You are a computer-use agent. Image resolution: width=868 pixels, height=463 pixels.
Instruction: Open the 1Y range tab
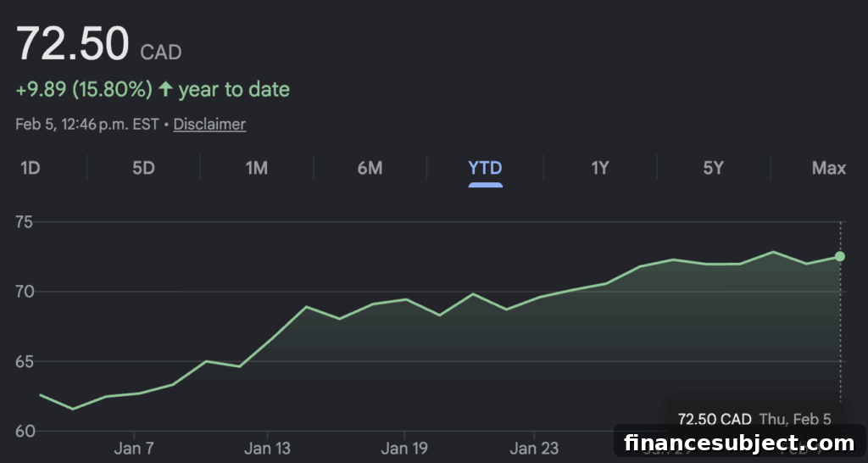[x=600, y=168]
